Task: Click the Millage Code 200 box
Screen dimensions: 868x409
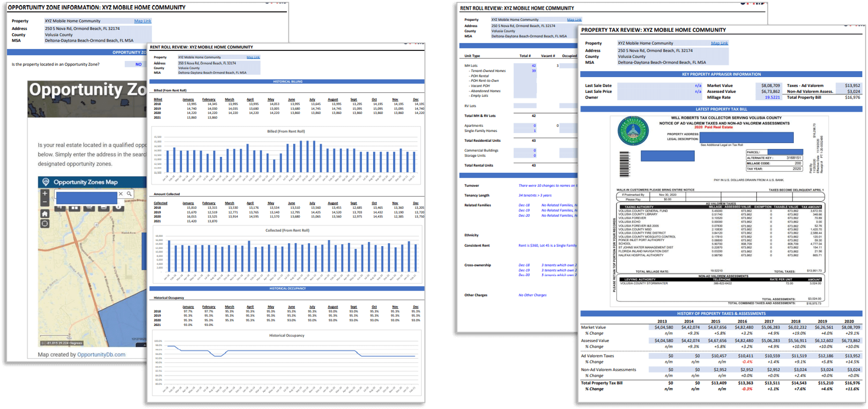Action: coord(774,163)
